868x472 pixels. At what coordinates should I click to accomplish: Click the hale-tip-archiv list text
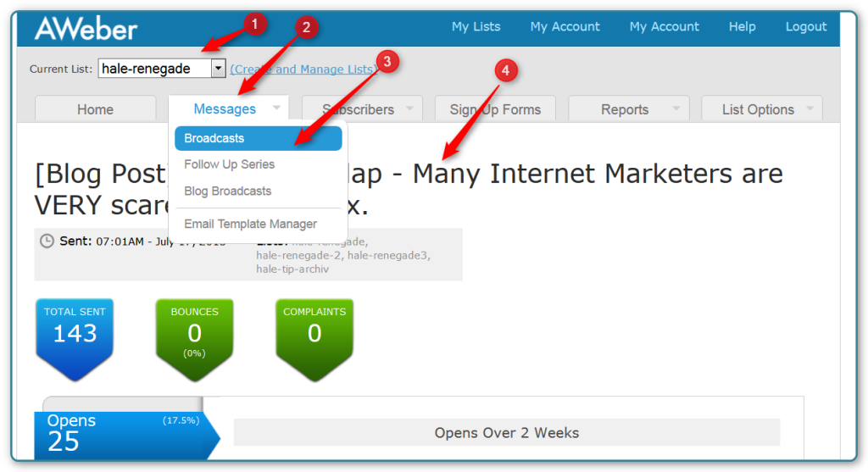292,269
